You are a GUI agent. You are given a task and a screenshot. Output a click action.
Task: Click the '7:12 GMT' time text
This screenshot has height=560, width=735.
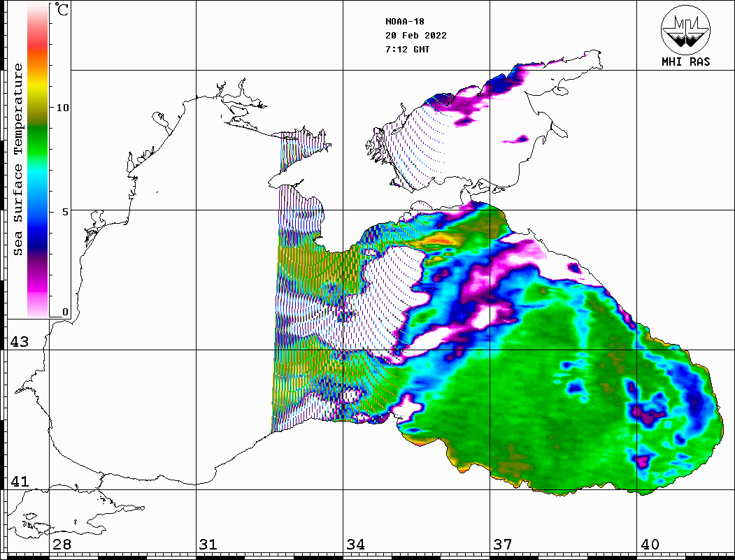pyautogui.click(x=407, y=49)
